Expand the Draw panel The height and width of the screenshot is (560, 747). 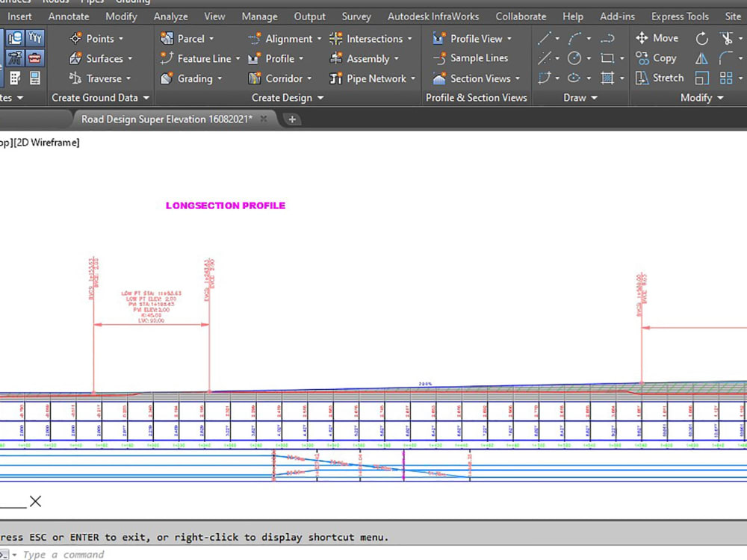click(x=580, y=98)
